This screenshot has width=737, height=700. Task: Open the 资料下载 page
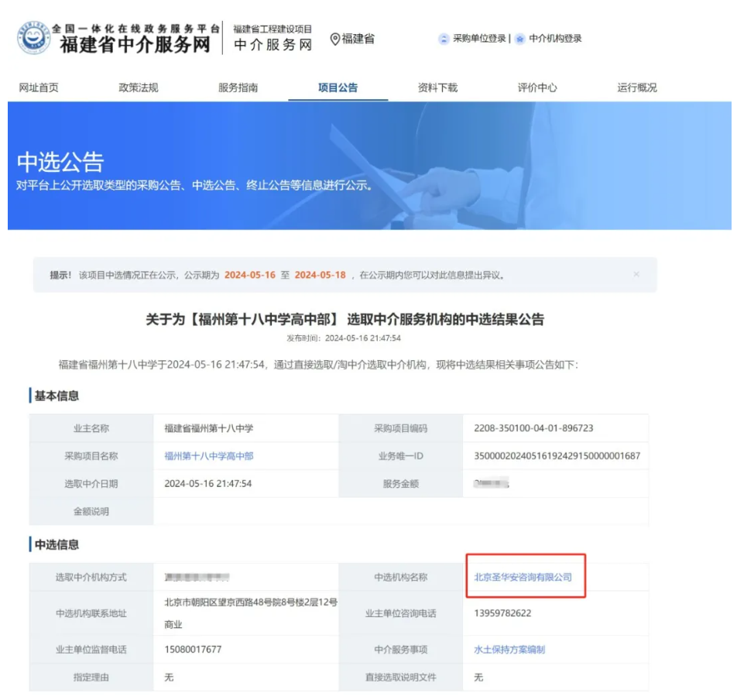pos(438,87)
